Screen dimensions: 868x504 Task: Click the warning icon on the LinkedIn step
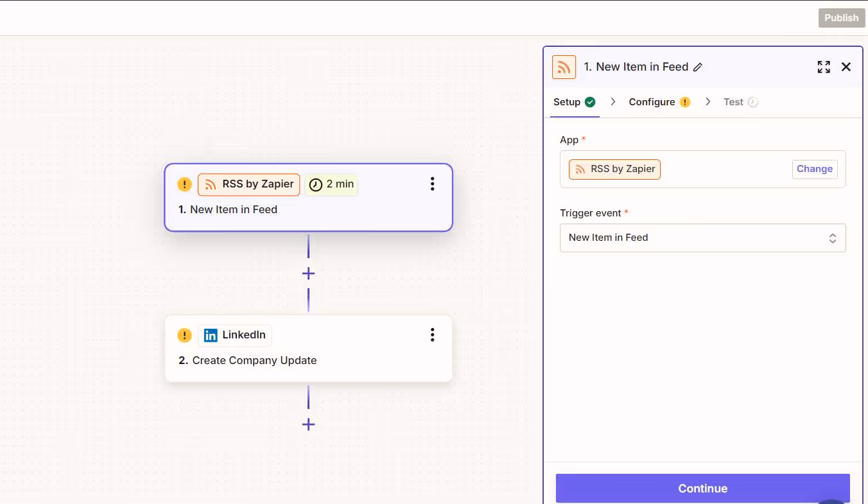coord(184,335)
